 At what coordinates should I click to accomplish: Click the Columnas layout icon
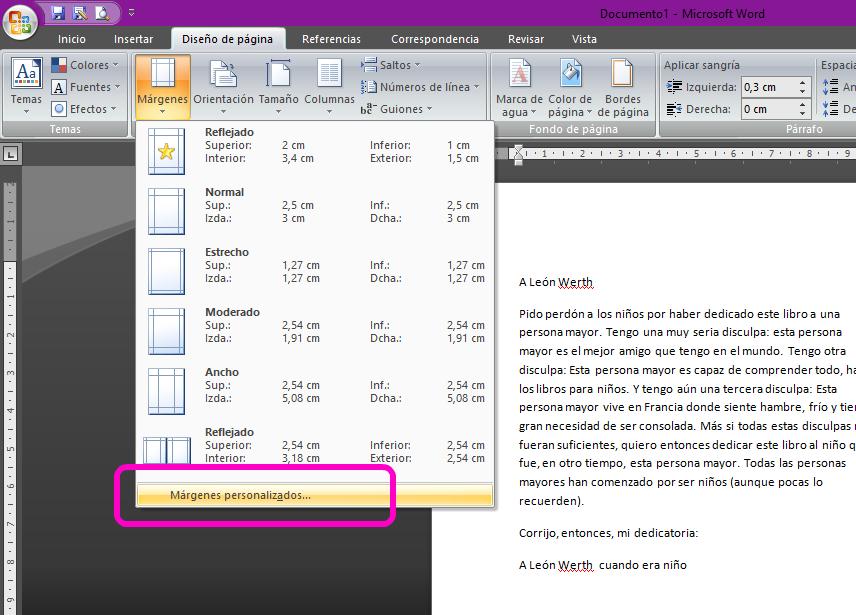tap(329, 75)
